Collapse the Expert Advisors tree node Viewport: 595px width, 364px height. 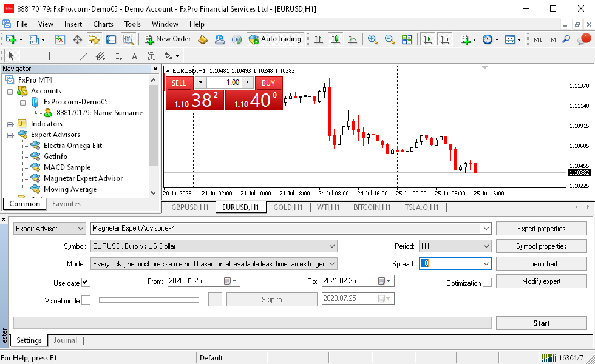click(10, 135)
